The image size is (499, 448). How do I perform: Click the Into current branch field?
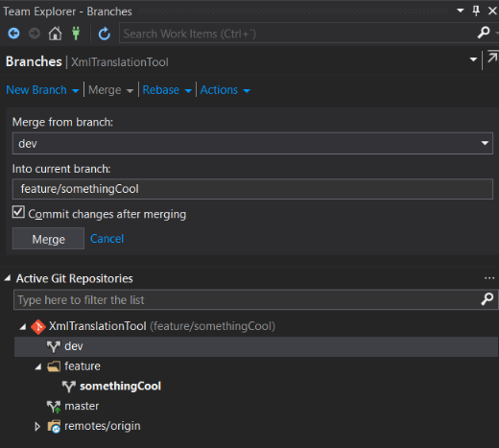tap(252, 189)
